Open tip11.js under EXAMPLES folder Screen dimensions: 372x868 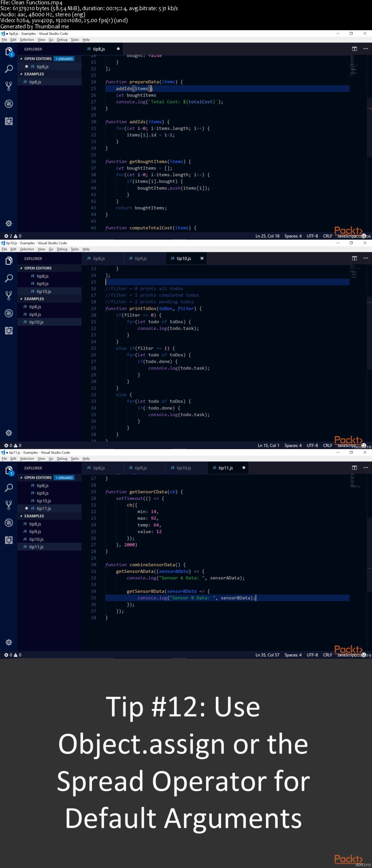pyautogui.click(x=49, y=547)
